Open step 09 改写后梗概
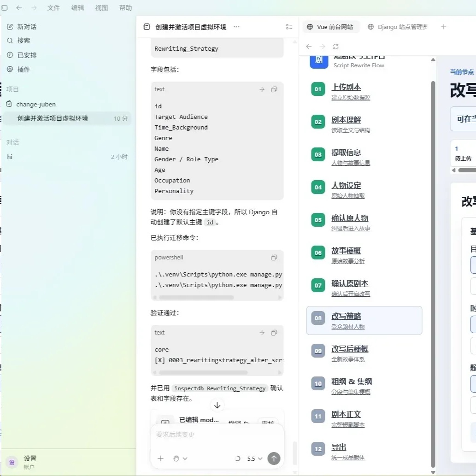Image resolution: width=476 pixels, height=476 pixels. (364, 353)
